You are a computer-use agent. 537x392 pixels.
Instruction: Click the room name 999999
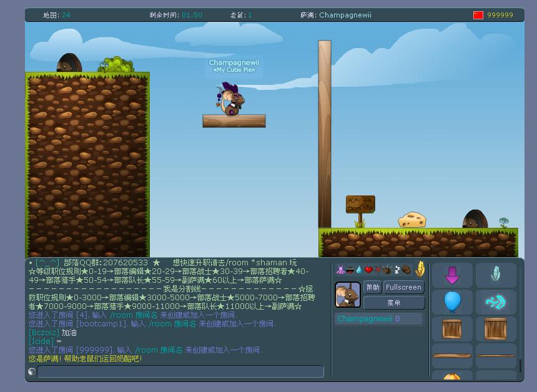(500, 15)
